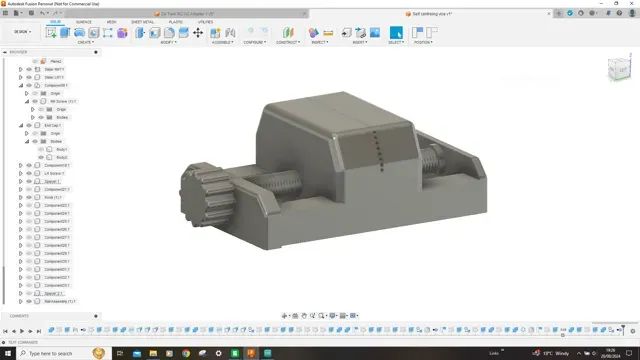Screen dimensions: 640x360
Task: Click the Capture Position icon
Action: click(x=417, y=33)
